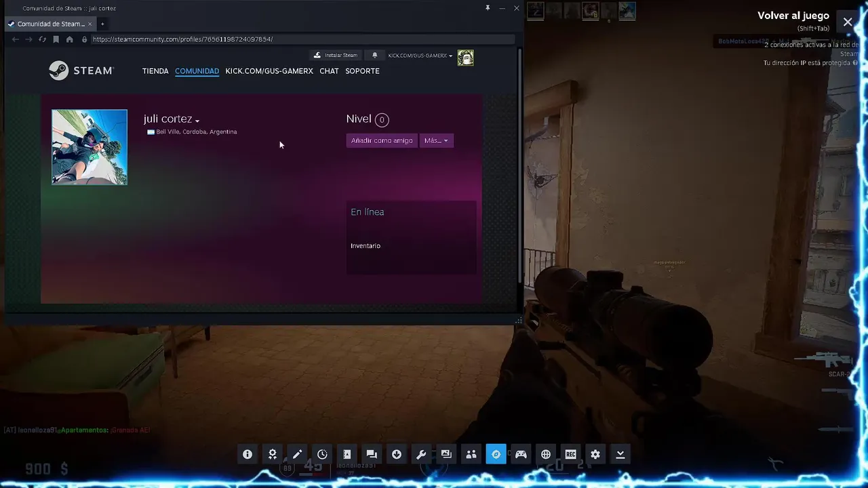Expand the KICK.COM/GUS-GAMERX account dropdown
Viewport: 868px width, 488px height.
tap(420, 56)
